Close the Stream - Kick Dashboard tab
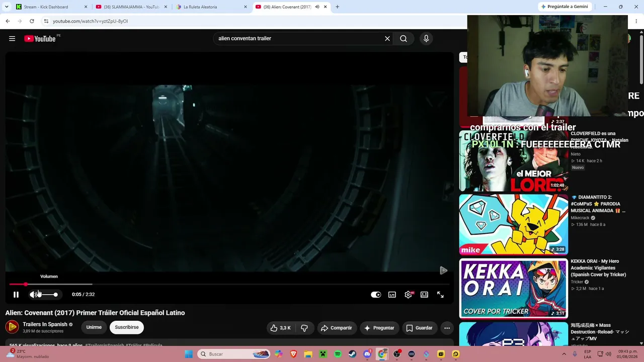Viewport: 644px width, 362px height. coord(86,7)
